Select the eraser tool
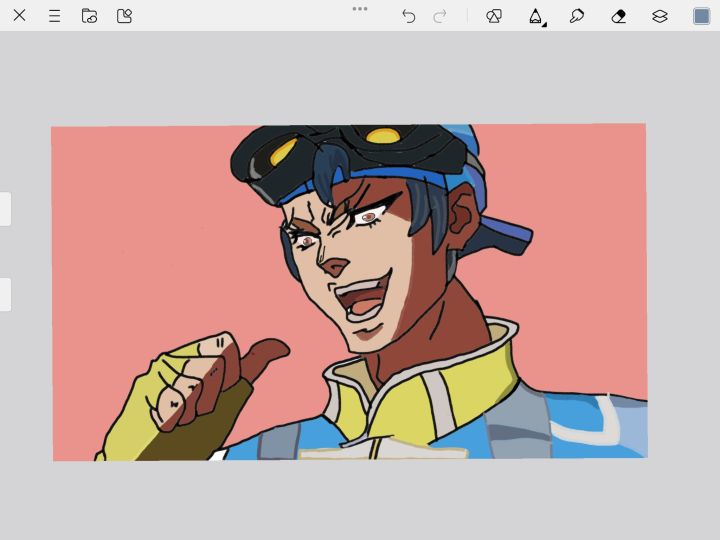This screenshot has height=540, width=720. pyautogui.click(x=619, y=17)
